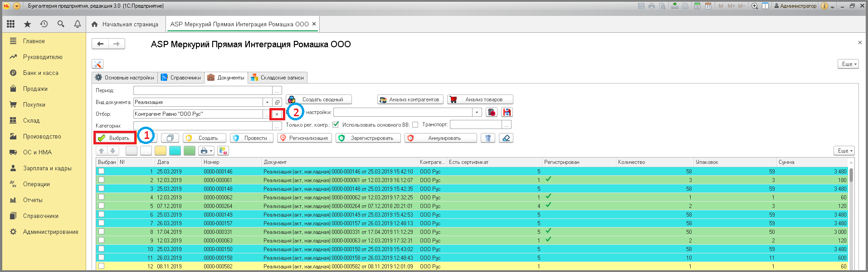Click the wrench and screwdriver tools icon

[98, 64]
